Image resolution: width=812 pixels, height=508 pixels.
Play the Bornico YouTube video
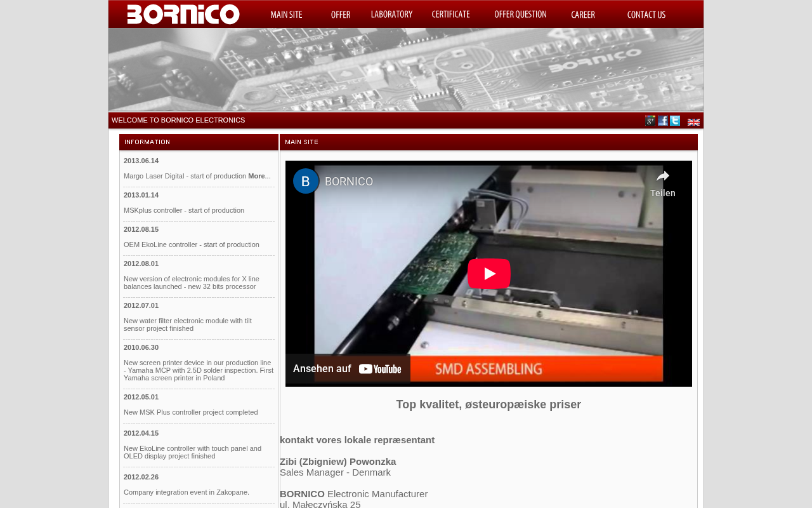pos(489,274)
